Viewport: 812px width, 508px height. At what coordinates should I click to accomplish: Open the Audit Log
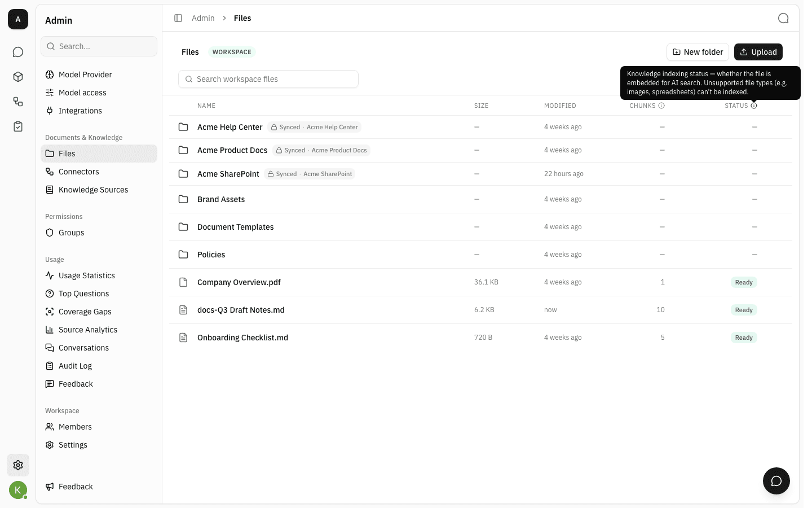(99, 366)
